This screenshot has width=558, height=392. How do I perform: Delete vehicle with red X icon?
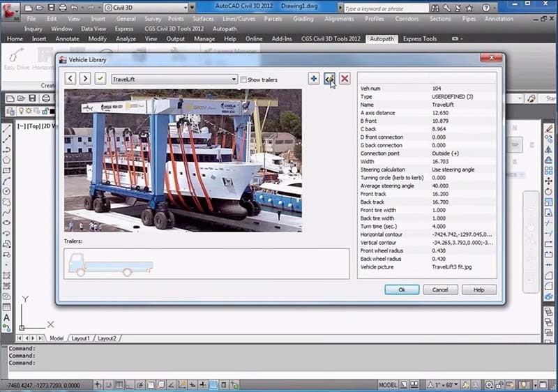(345, 79)
